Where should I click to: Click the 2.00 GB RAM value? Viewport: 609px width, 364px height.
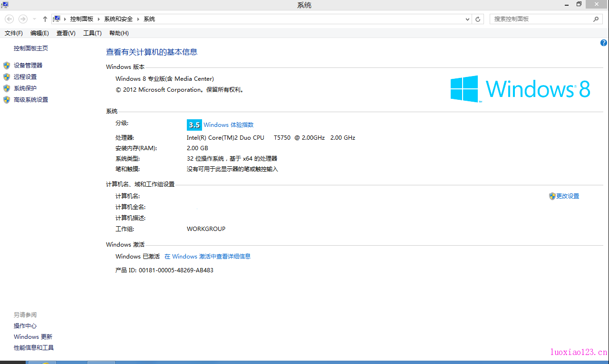coord(197,148)
